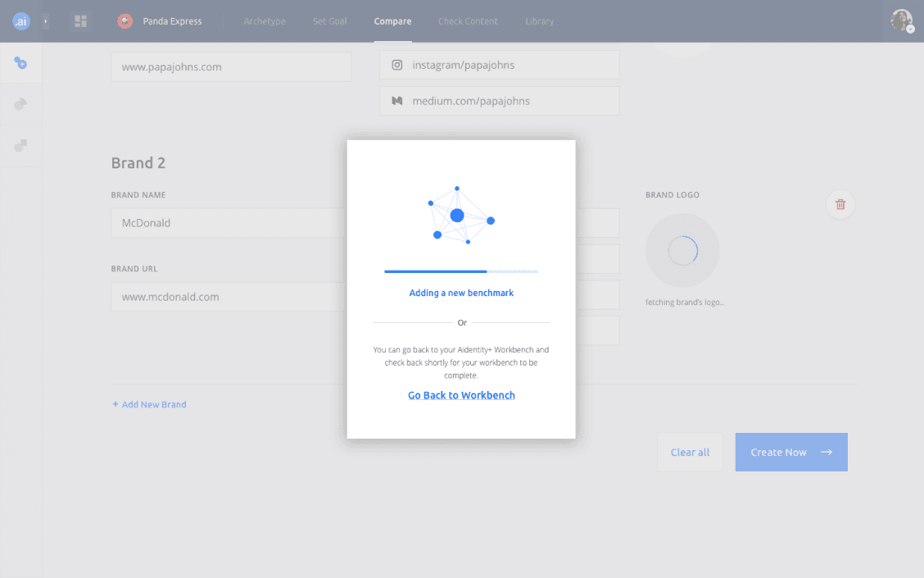Image resolution: width=924 pixels, height=578 pixels.
Task: Click the Create Now button
Action: tap(791, 453)
